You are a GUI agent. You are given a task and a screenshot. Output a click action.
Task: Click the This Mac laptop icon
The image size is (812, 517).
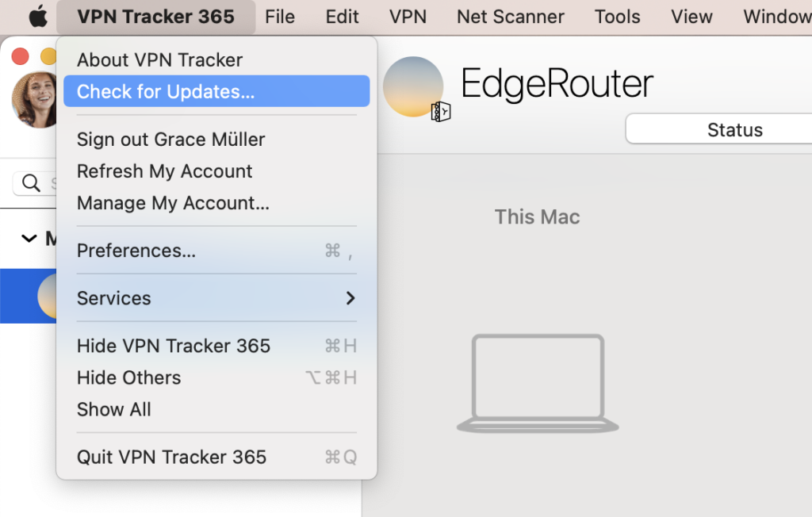(537, 382)
